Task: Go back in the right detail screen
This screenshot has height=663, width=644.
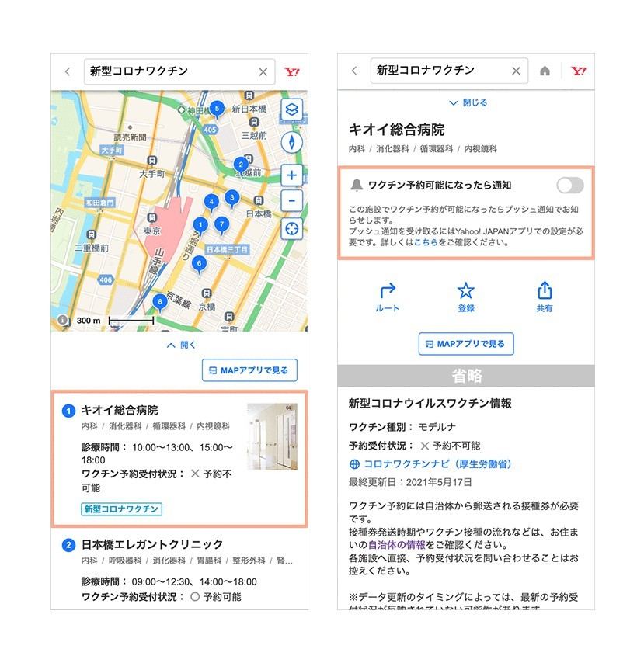Action: click(354, 71)
